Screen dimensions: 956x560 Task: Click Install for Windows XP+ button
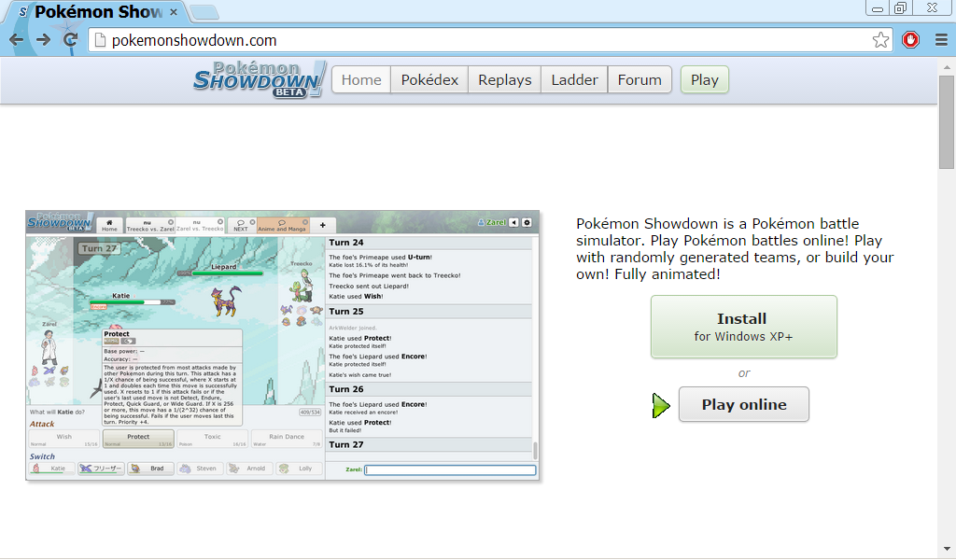click(x=743, y=327)
